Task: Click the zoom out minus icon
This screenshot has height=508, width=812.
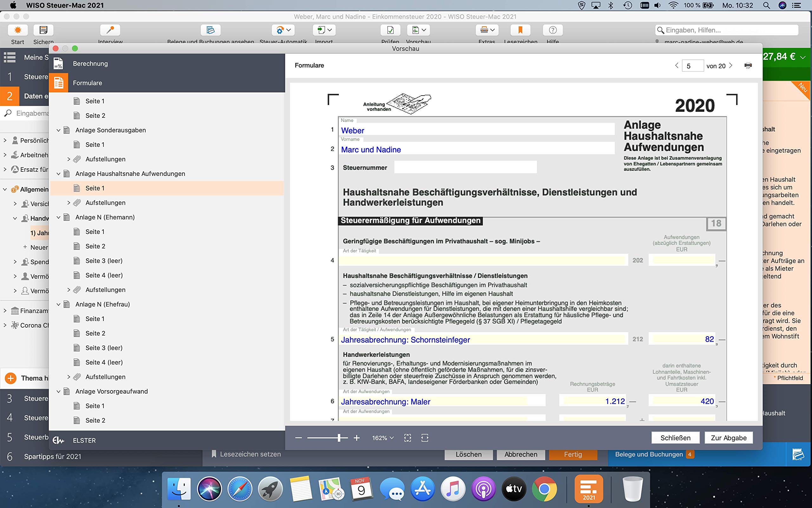Action: click(x=298, y=438)
